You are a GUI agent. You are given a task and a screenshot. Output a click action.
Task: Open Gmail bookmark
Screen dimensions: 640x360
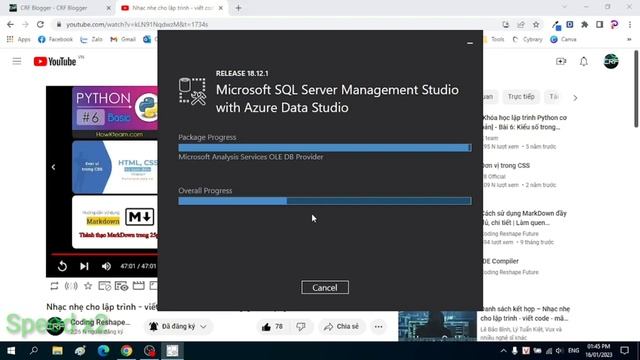point(123,40)
